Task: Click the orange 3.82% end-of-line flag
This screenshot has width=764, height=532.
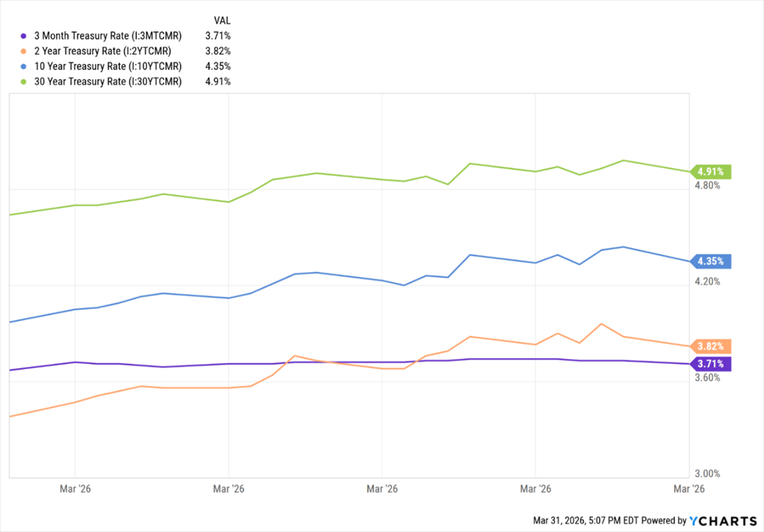Action: (x=711, y=346)
